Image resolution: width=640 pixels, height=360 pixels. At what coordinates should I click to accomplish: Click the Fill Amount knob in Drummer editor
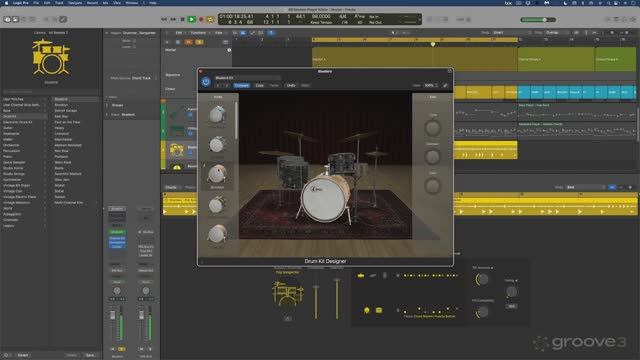click(x=482, y=280)
